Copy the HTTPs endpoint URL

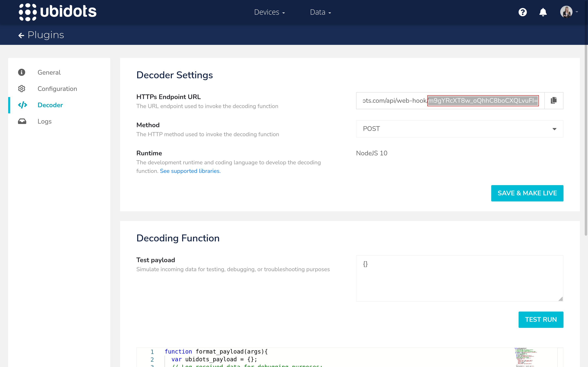pos(554,100)
